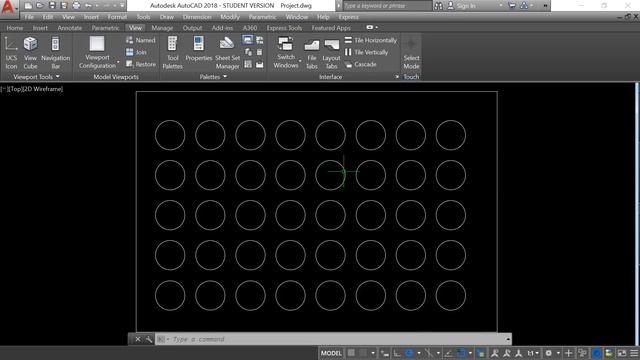The width and height of the screenshot is (640, 360).
Task: Open the AutoCAD application menu logo
Action: [8, 7]
